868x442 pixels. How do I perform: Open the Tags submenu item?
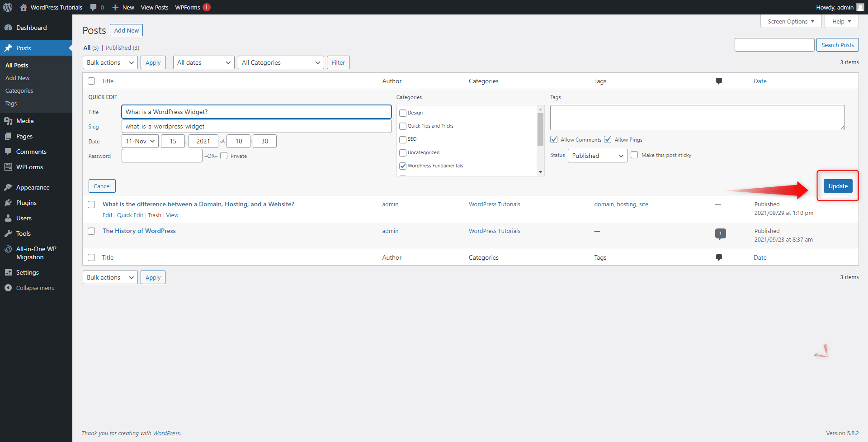tap(11, 103)
